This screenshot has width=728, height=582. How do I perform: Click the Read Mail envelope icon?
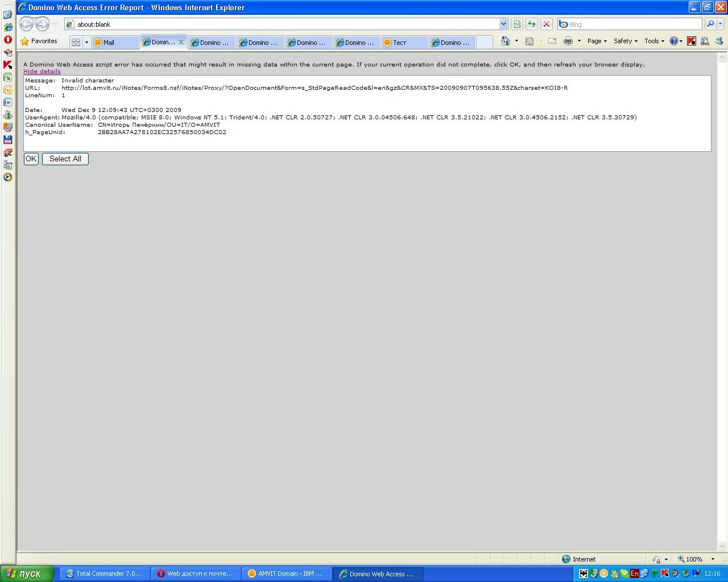pyautogui.click(x=552, y=41)
